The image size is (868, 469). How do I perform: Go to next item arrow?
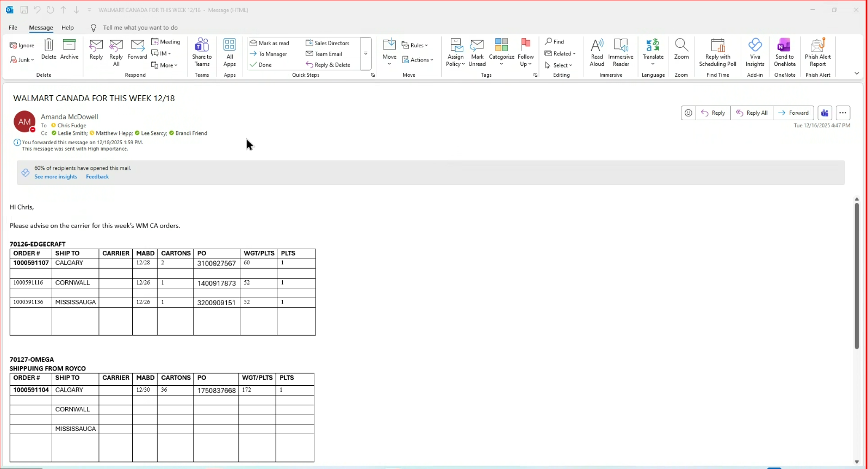click(76, 10)
